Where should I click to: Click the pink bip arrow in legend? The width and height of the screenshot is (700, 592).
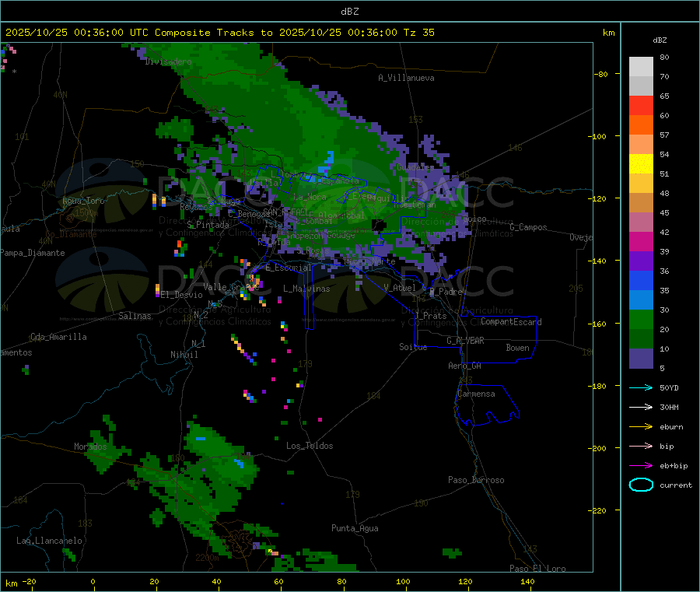coord(641,446)
